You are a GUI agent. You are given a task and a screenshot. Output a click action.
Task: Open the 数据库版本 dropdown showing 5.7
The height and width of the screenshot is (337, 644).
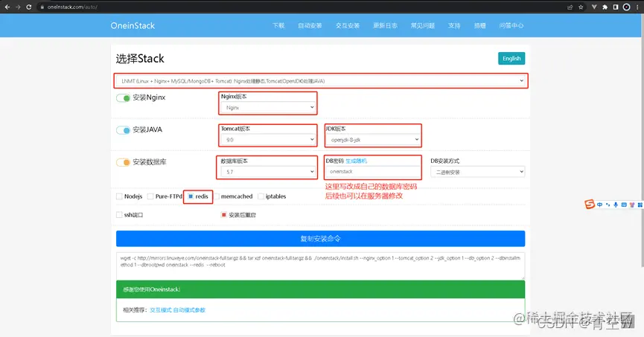(x=268, y=172)
